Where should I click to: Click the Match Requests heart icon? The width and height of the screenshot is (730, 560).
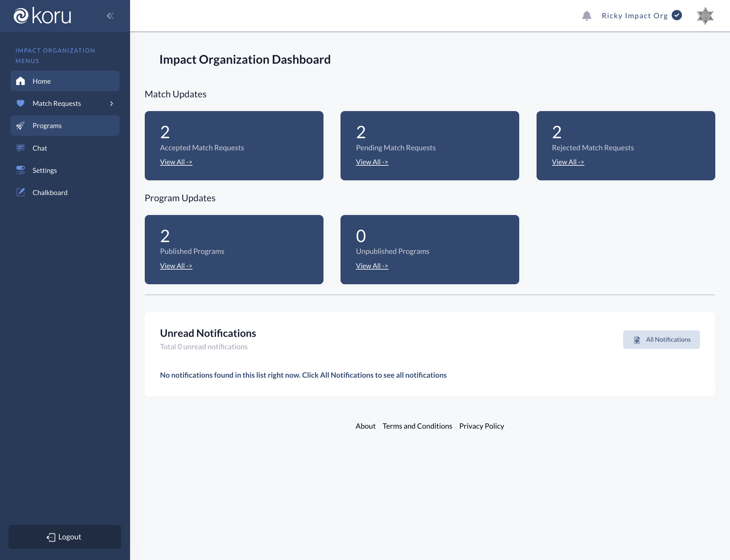point(21,103)
